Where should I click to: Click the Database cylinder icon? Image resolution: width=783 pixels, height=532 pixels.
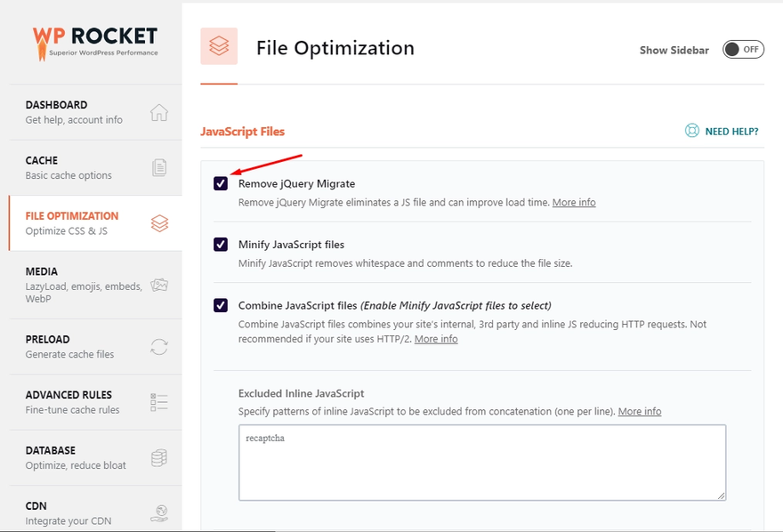tap(159, 457)
